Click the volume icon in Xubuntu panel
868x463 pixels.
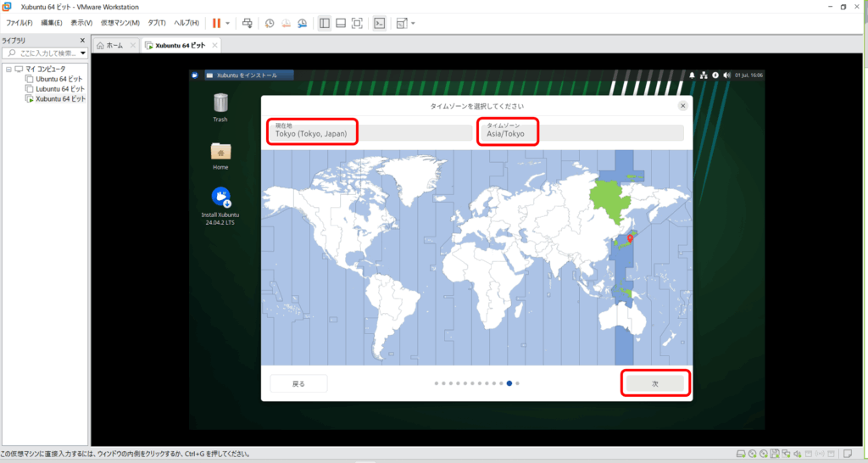[x=728, y=75]
